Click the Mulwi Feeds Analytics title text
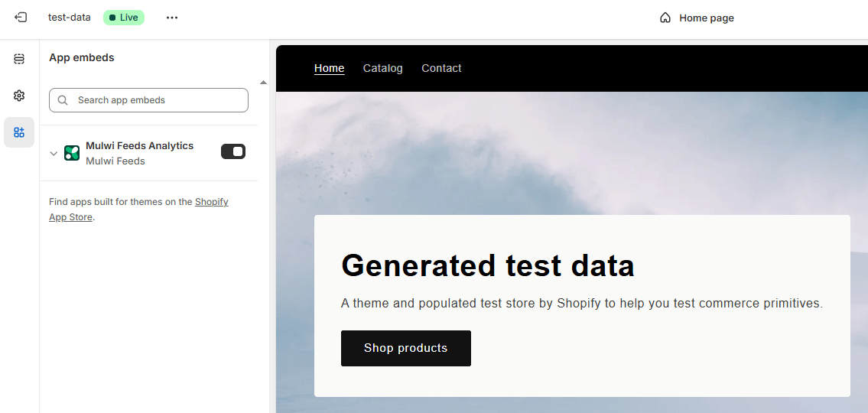Screen dimensions: 868x413 139,145
